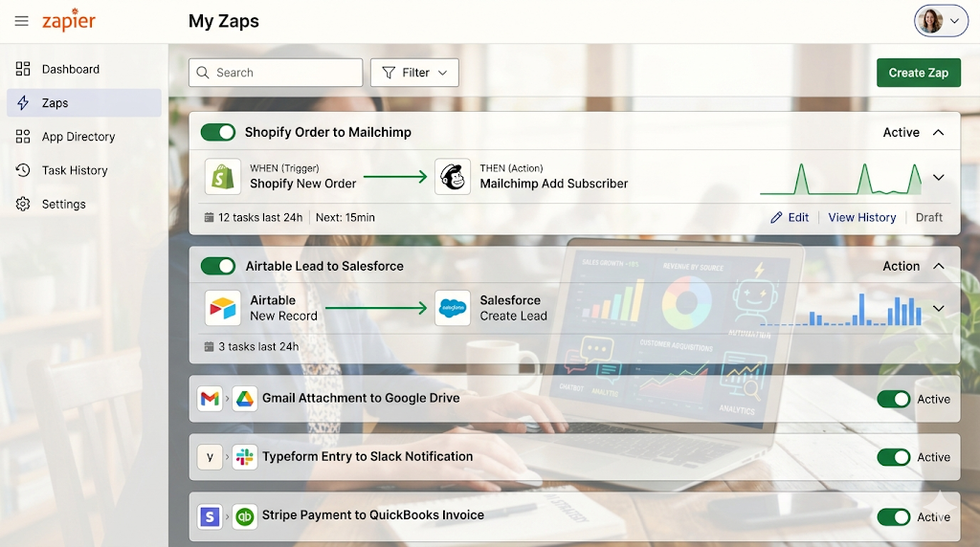
Task: Click into the Search field
Action: [x=276, y=73]
